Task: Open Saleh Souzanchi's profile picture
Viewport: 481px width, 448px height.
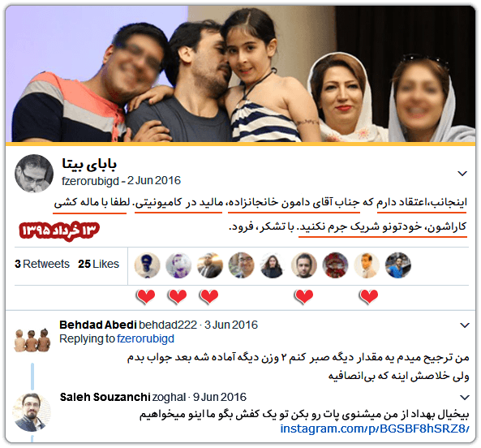Action: [x=32, y=412]
